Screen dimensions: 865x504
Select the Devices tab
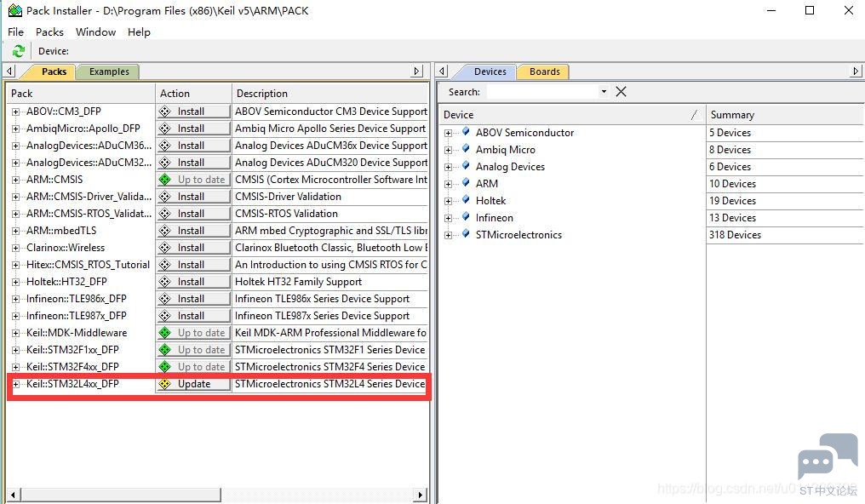490,72
